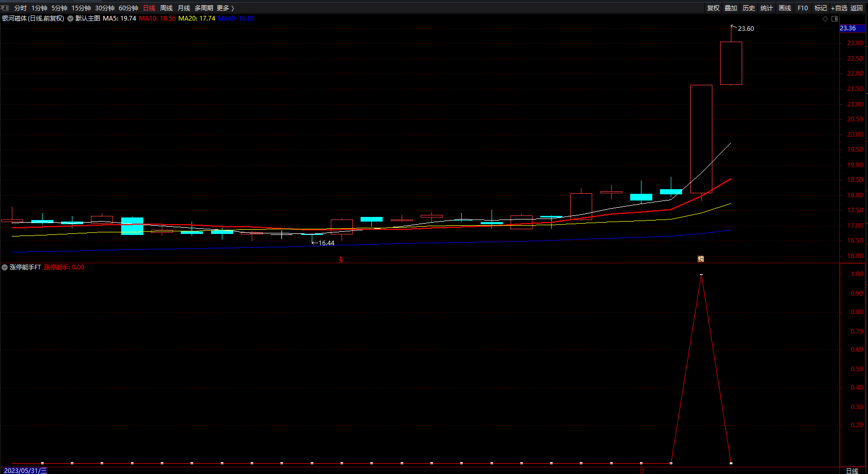Click the MA20: 17.74 readout
Screen dimensions: 868x474
(197, 19)
